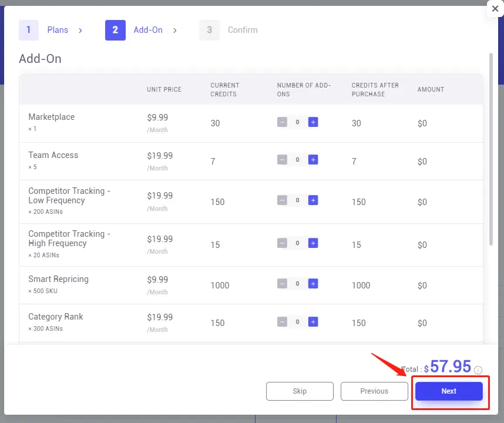Screen dimensions: 504x423
Task: Increase Competitor Tracking - Low Frequency add-ons
Action: [313, 201]
